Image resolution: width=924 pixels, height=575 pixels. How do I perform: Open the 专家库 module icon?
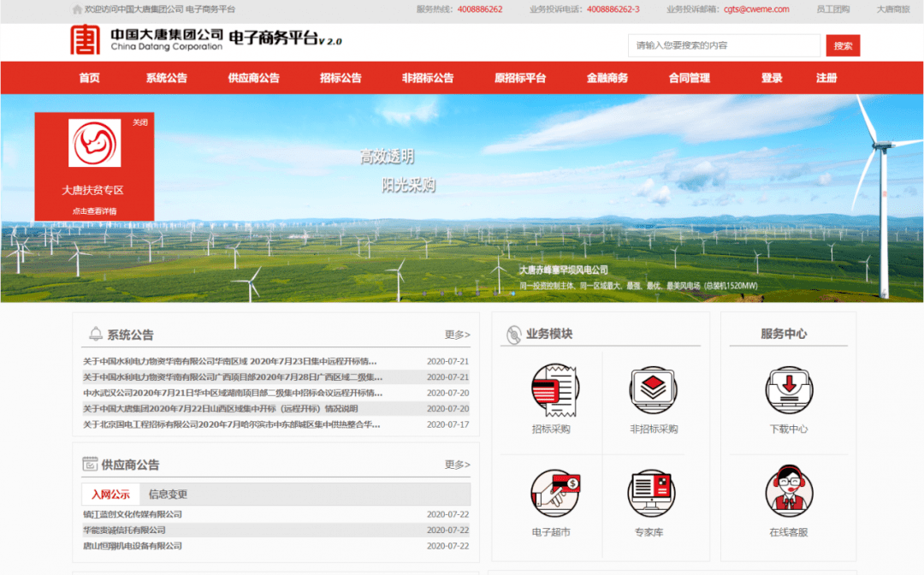tap(651, 493)
